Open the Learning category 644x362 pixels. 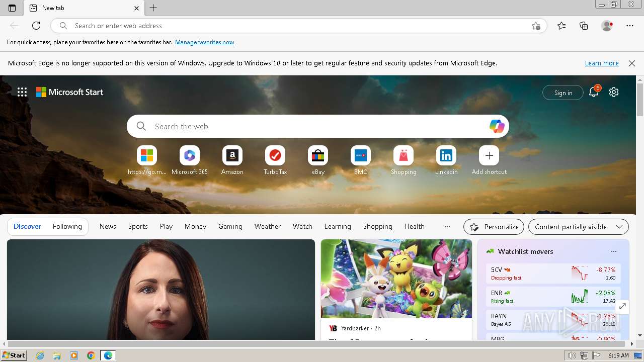[338, 227]
